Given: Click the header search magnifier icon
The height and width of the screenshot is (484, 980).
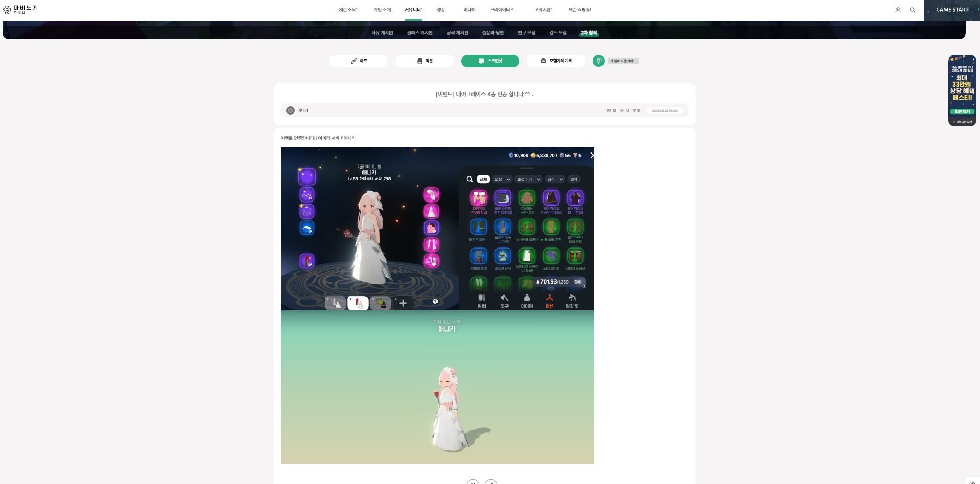Looking at the screenshot, I should (x=913, y=10).
